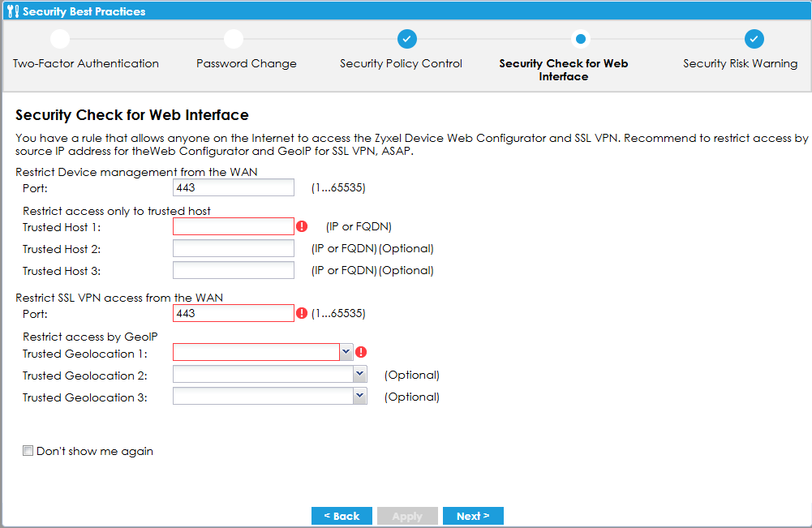This screenshot has width=812, height=528.
Task: Click the Security Policy Control checkmark icon
Action: click(x=407, y=39)
